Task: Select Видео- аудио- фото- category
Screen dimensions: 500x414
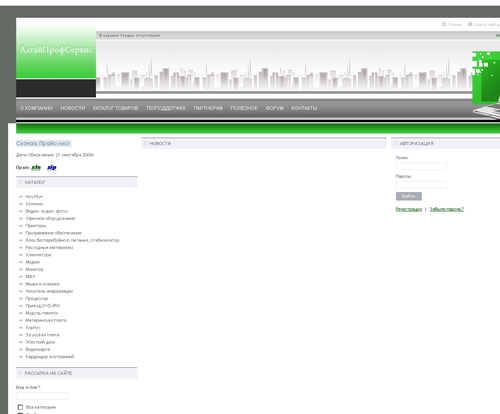Action: [47, 211]
